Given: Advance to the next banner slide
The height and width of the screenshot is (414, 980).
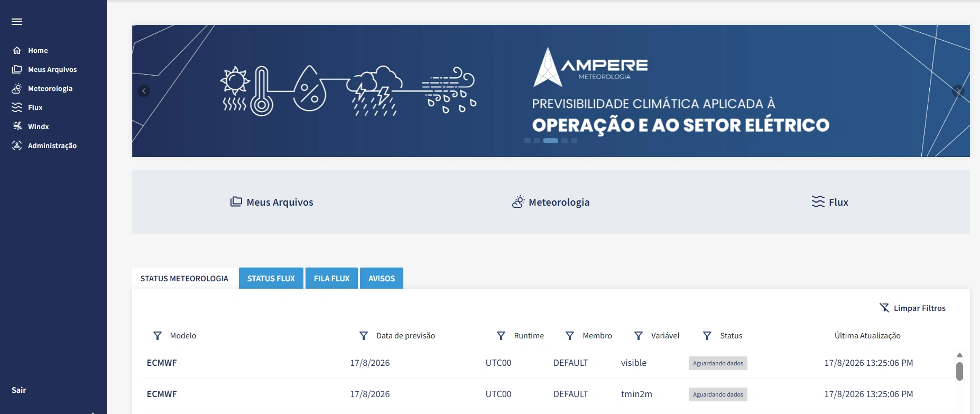Looking at the screenshot, I should tap(958, 91).
